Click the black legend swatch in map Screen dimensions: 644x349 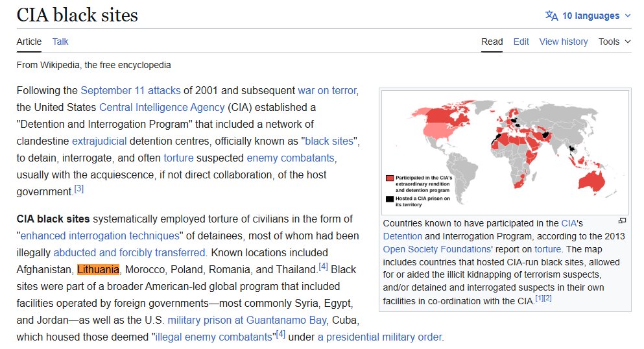click(x=389, y=199)
